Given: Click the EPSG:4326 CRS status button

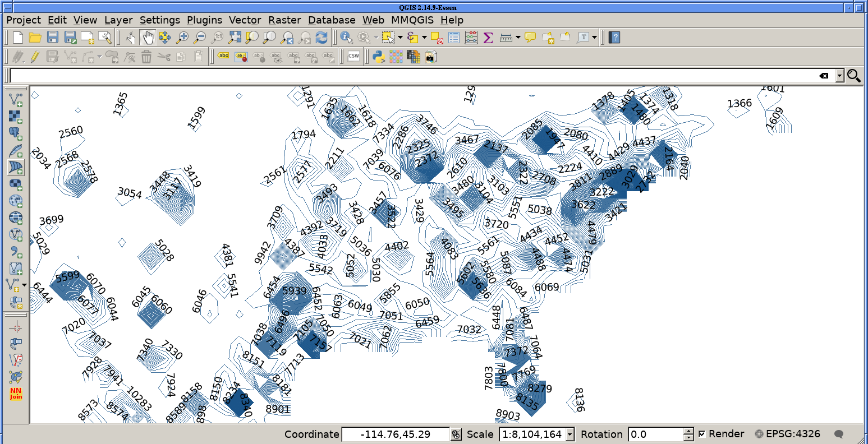Looking at the screenshot, I should [788, 434].
